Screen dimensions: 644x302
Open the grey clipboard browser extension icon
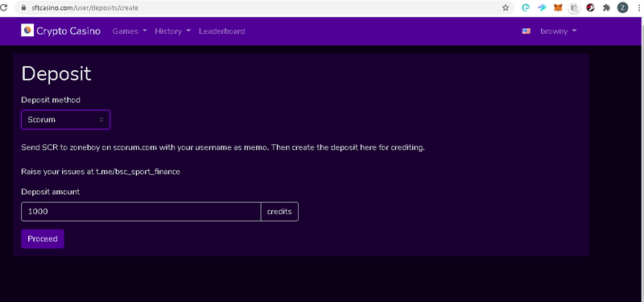pos(574,8)
